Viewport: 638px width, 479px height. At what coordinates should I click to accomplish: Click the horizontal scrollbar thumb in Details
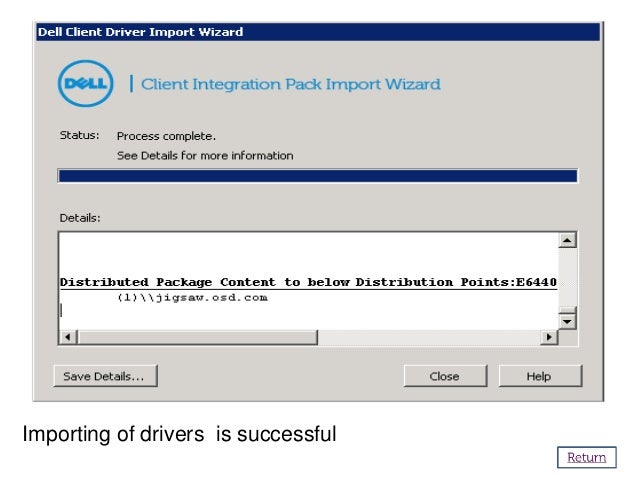(x=197, y=337)
